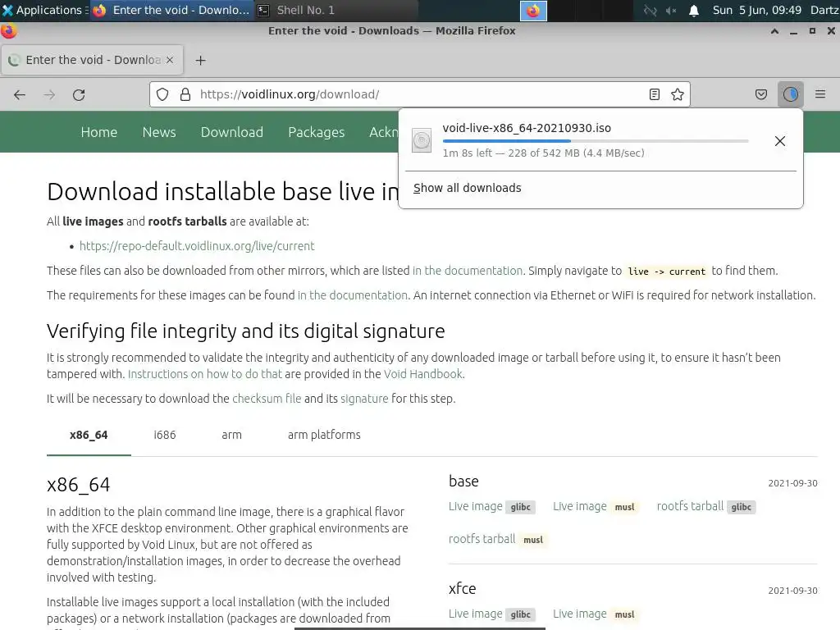This screenshot has width=840, height=630.
Task: Open Firefox hamburger menu
Action: click(820, 95)
